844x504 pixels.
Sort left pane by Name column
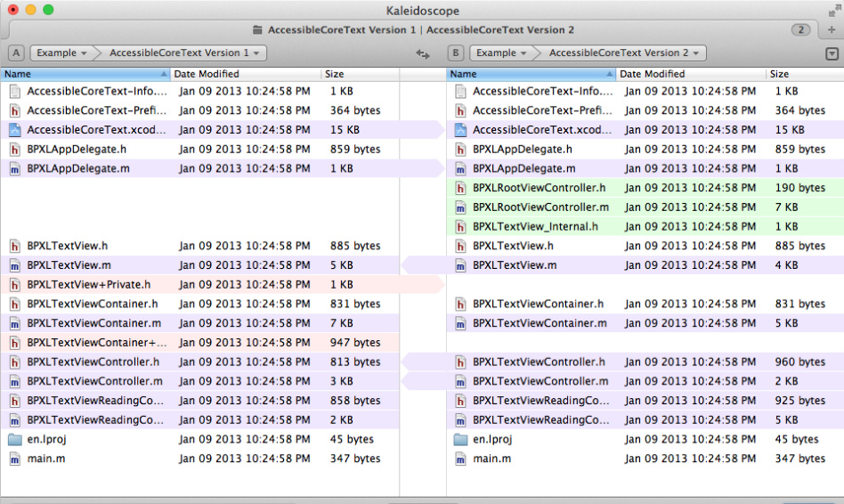click(85, 74)
